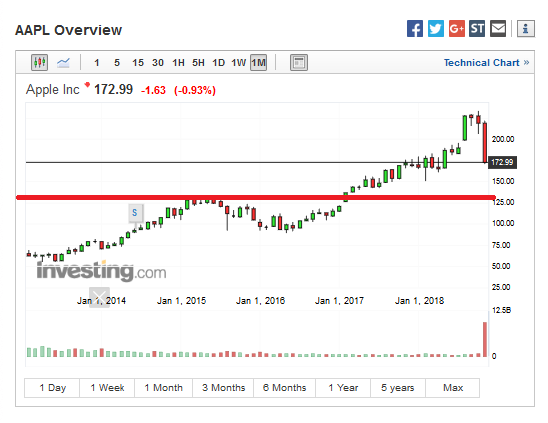Select the 1D interval
The width and height of the screenshot is (548, 423).
click(218, 63)
